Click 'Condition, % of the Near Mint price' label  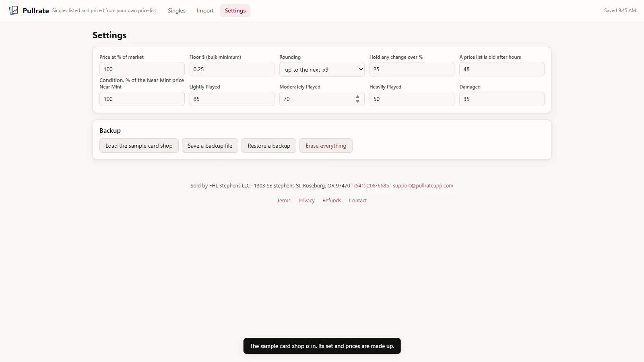pos(142,80)
